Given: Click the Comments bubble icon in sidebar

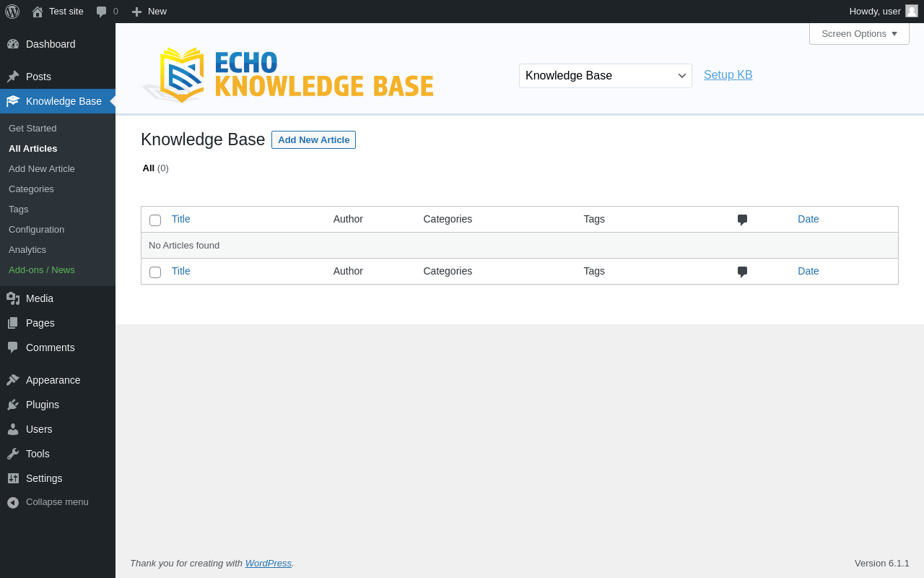Looking at the screenshot, I should tap(13, 348).
